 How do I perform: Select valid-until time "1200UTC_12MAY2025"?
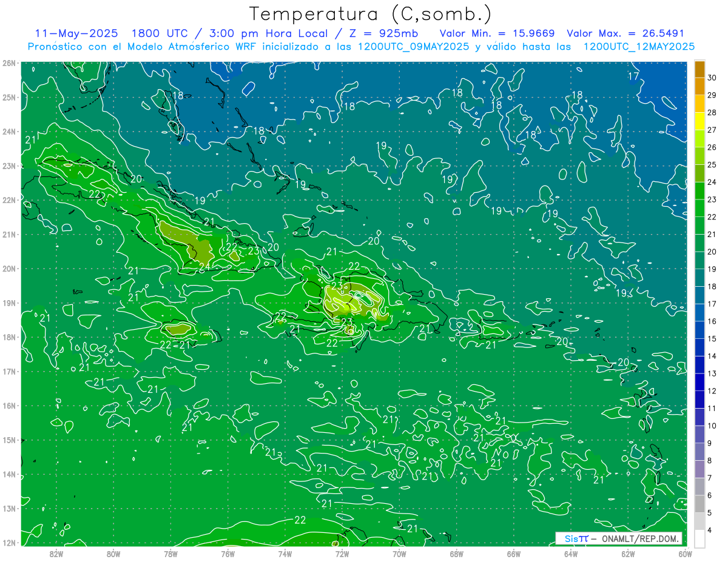639,47
